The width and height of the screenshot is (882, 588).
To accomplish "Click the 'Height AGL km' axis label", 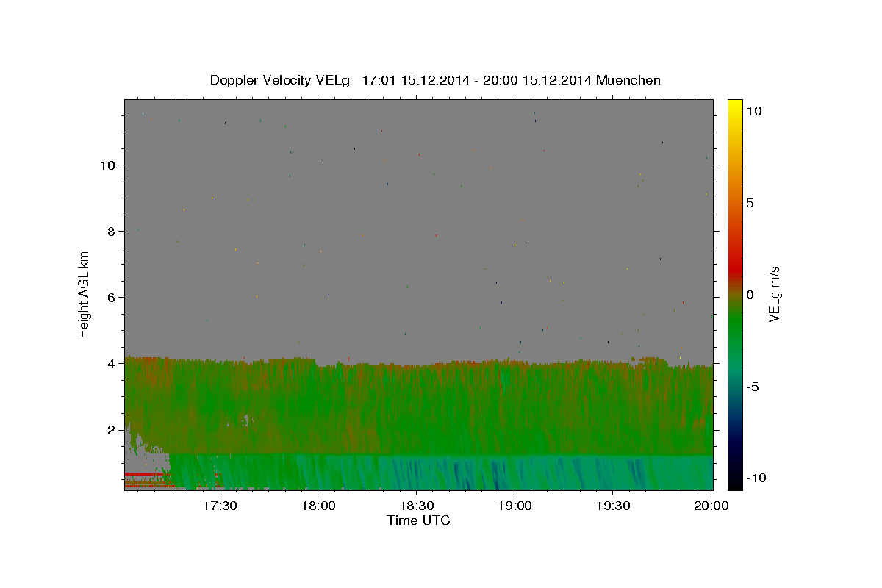I will pyautogui.click(x=85, y=294).
